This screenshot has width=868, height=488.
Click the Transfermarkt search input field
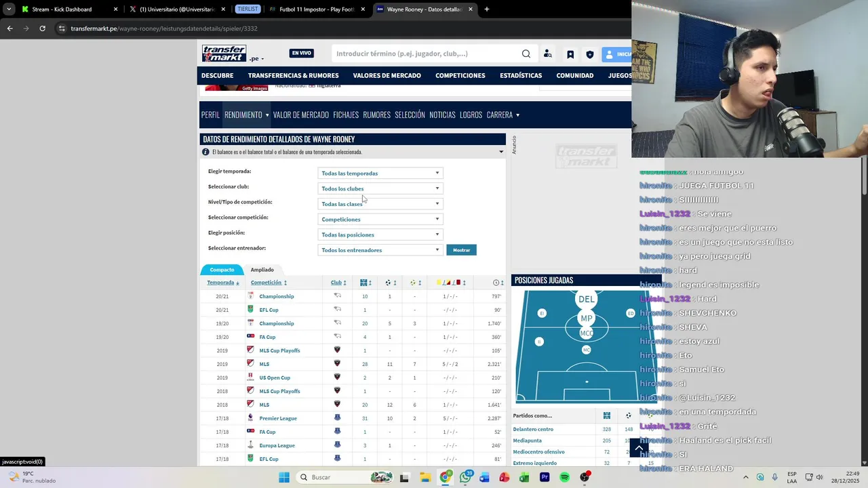[427, 54]
